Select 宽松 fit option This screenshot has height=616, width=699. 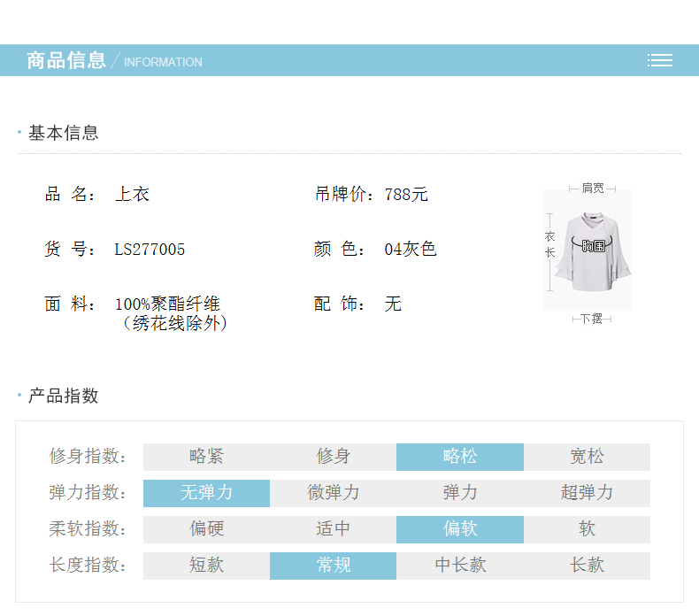click(x=587, y=457)
